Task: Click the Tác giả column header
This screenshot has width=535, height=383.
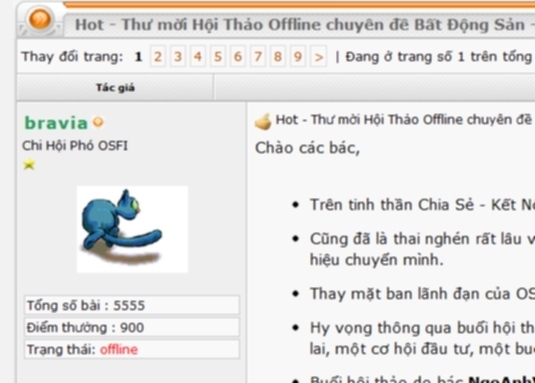Action: click(115, 88)
